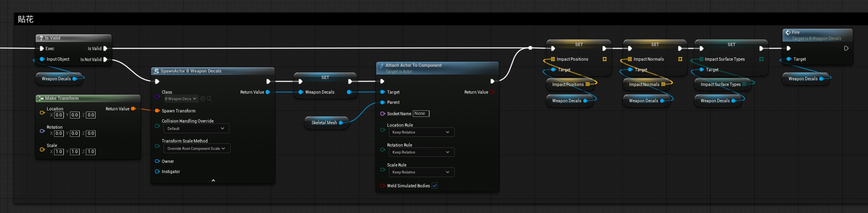Click the SpawnActor B Weapon Decals node icon
Image resolution: width=868 pixels, height=213 pixels.
[x=156, y=71]
